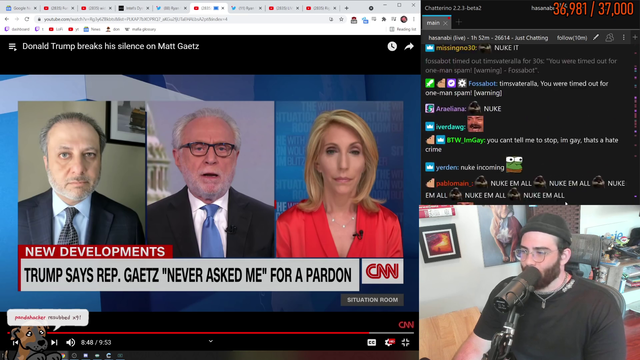Click the hasanabi live channel header

[488, 38]
